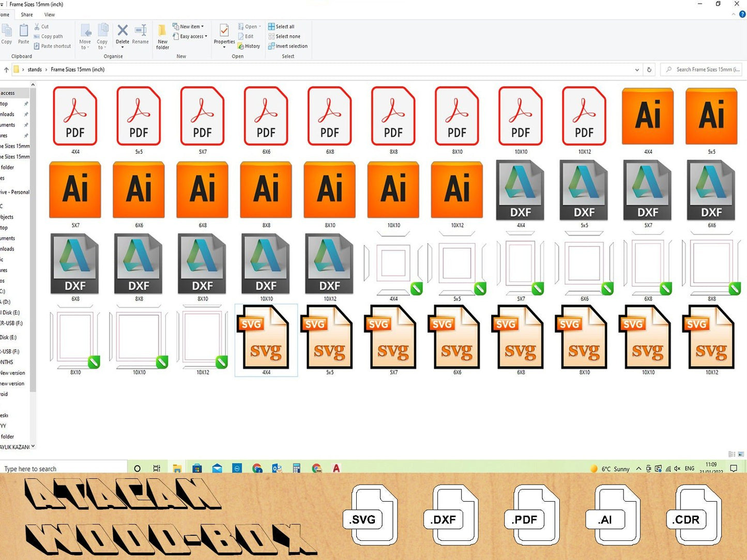Open the address bar history dropdown chevron
747x560 pixels.
tap(637, 70)
